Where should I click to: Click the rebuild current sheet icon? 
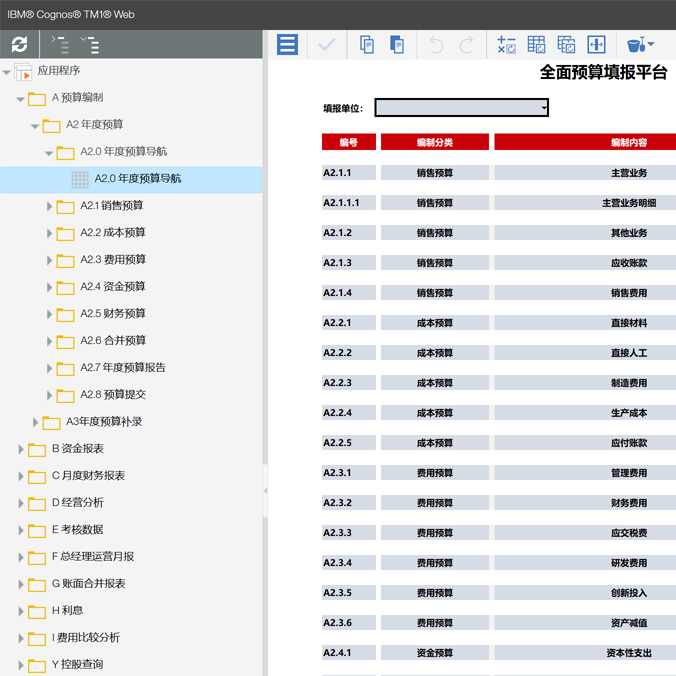point(536,44)
